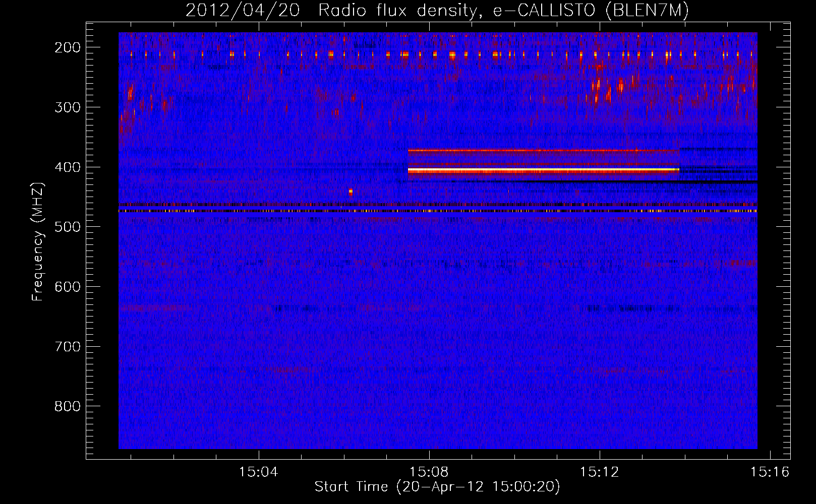Click the 400 frequency tick label
Image resolution: width=816 pixels, height=504 pixels.
point(68,167)
